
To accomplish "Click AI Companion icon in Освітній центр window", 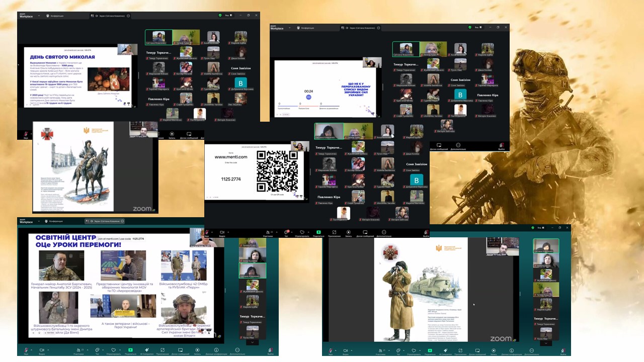I will 146,350.
